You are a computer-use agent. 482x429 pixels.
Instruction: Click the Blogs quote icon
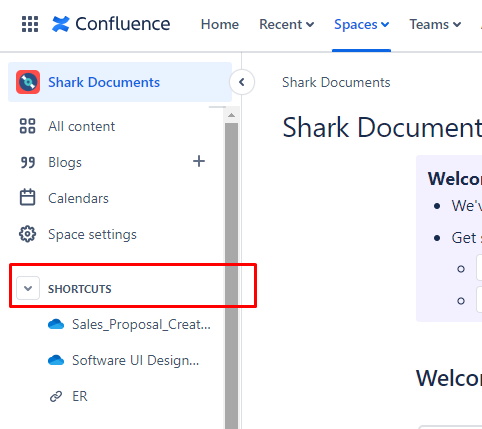[27, 162]
